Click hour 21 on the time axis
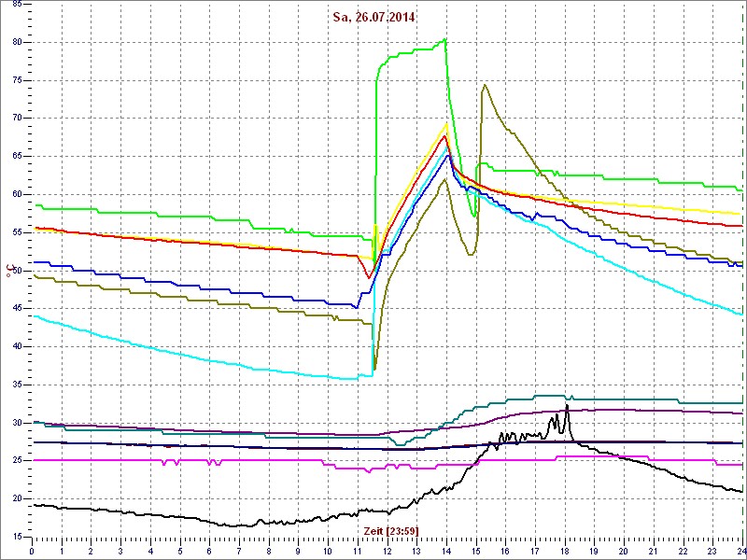The image size is (747, 560). pyautogui.click(x=654, y=552)
